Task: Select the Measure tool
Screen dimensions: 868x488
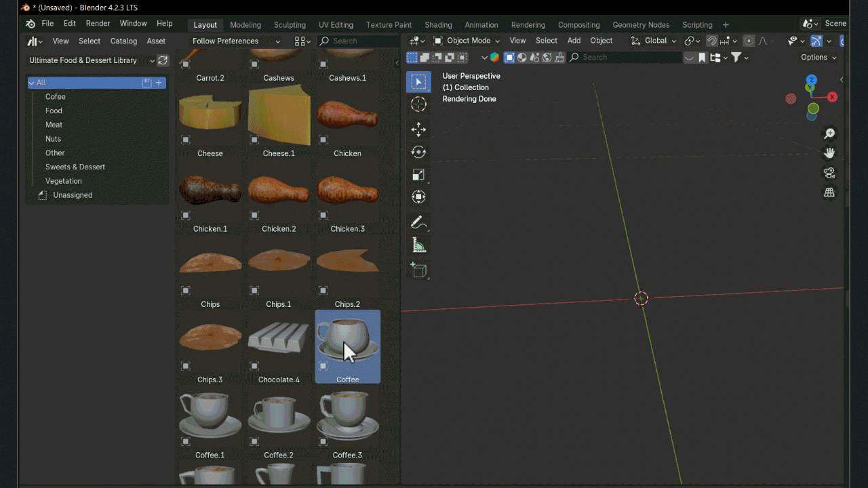Action: 418,246
